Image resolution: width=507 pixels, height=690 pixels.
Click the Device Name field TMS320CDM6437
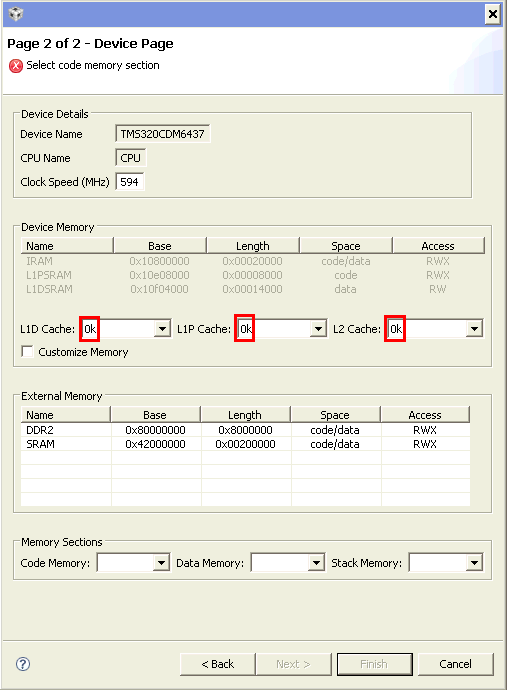tap(162, 134)
